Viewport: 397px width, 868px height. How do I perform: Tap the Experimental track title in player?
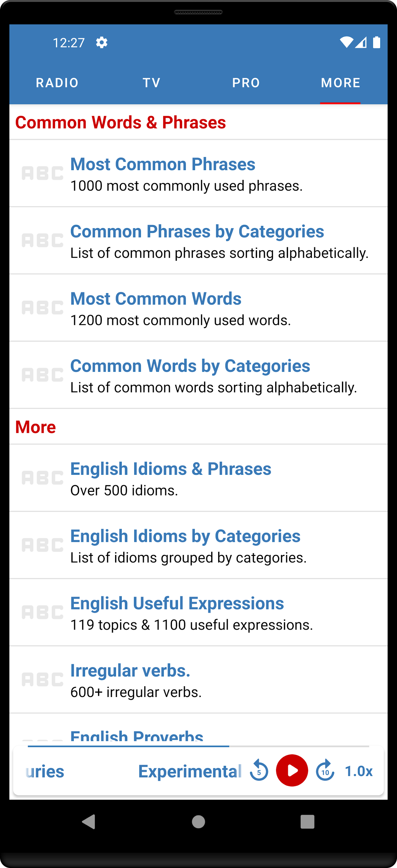pyautogui.click(x=190, y=772)
